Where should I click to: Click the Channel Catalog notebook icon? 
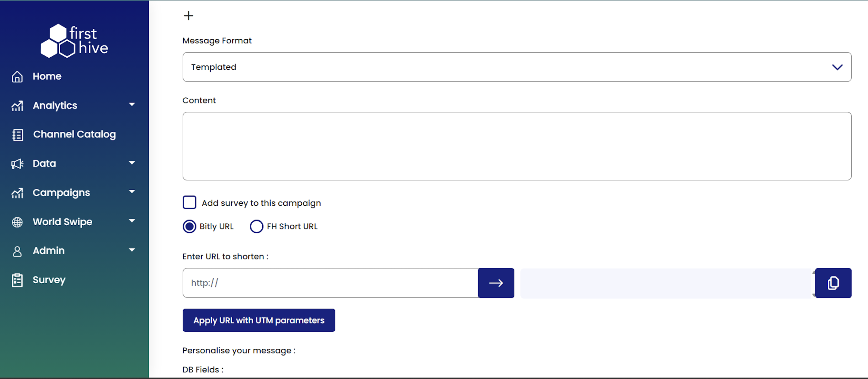coord(17,135)
